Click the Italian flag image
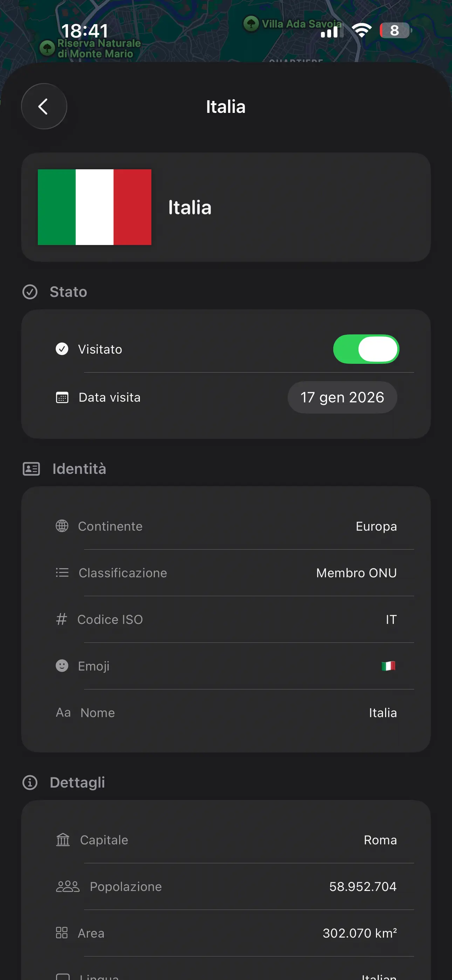The width and height of the screenshot is (452, 980). coord(95,207)
